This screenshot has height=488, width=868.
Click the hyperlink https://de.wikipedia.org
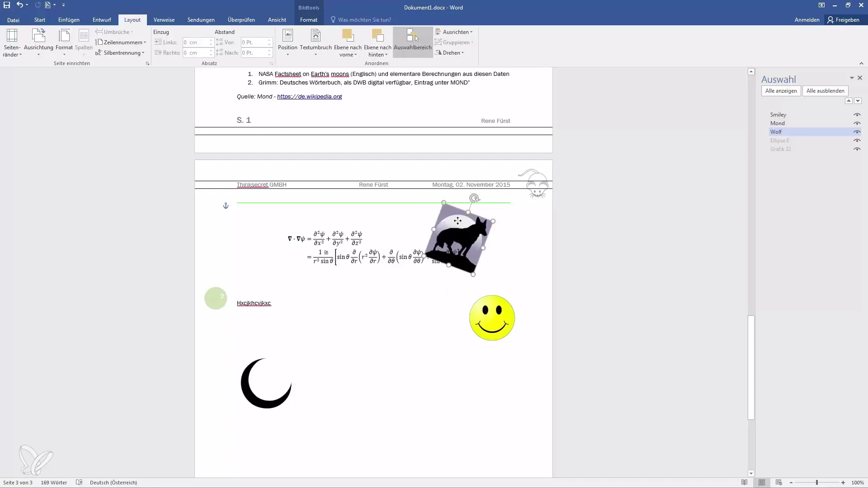pyautogui.click(x=309, y=97)
